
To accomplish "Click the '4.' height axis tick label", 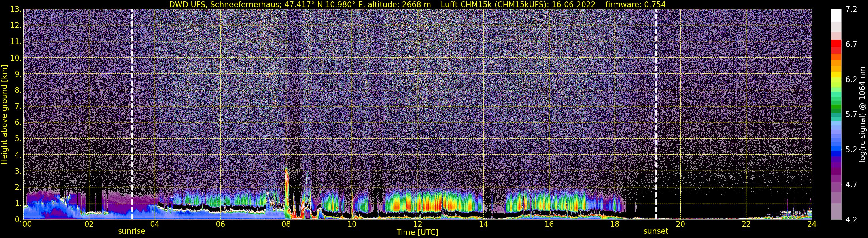I will [x=18, y=155].
